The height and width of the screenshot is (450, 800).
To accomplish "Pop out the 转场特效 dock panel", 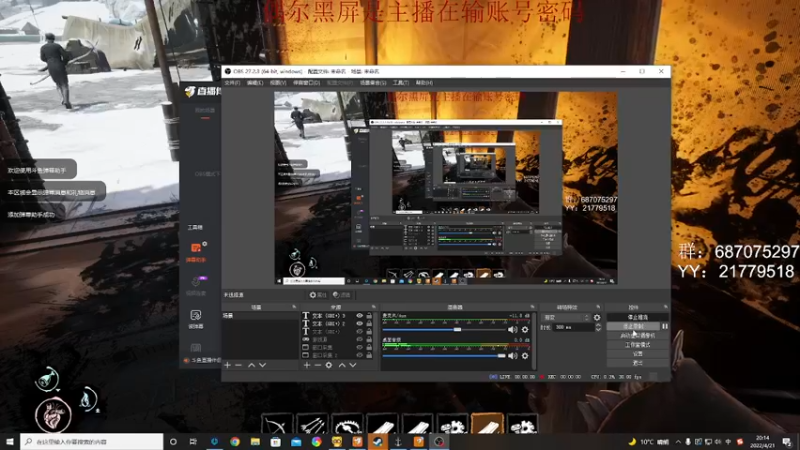I will [598, 307].
